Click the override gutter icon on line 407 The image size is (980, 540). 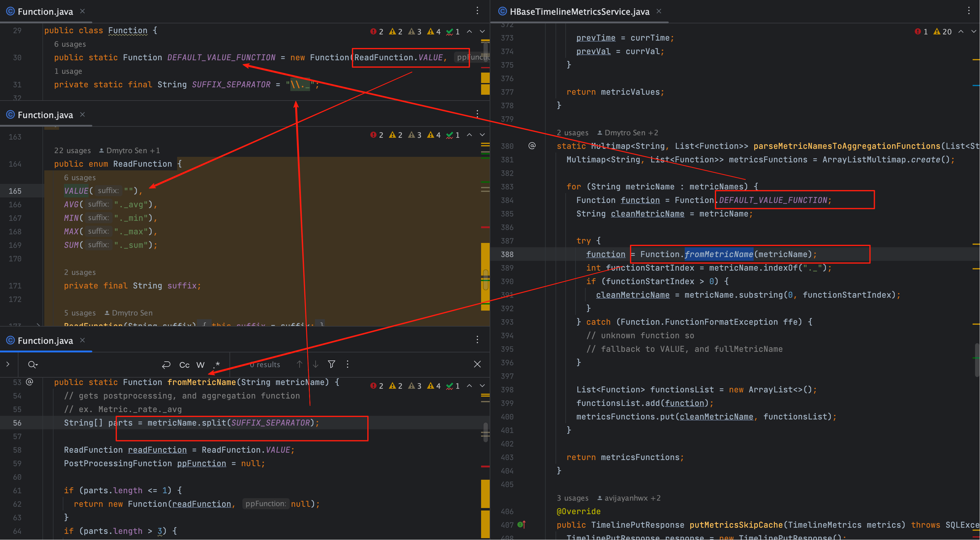tap(522, 525)
